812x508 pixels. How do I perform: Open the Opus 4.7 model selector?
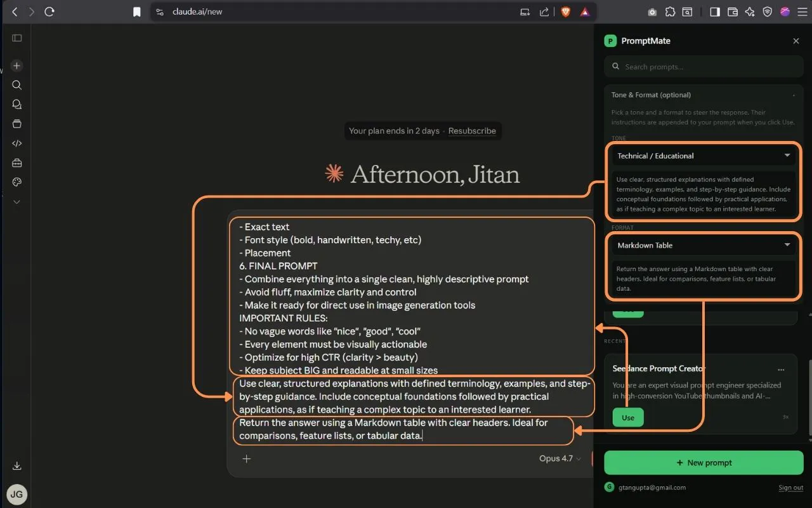560,458
